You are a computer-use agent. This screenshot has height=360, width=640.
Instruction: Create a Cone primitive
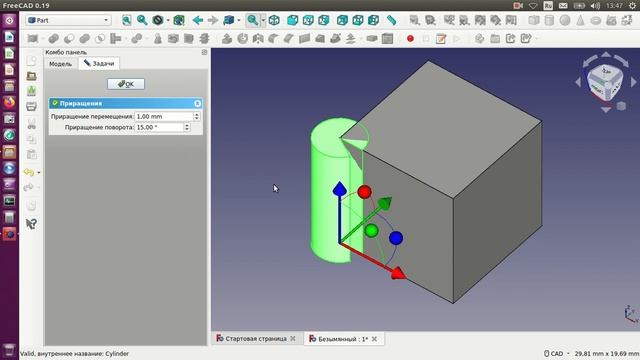point(580,20)
